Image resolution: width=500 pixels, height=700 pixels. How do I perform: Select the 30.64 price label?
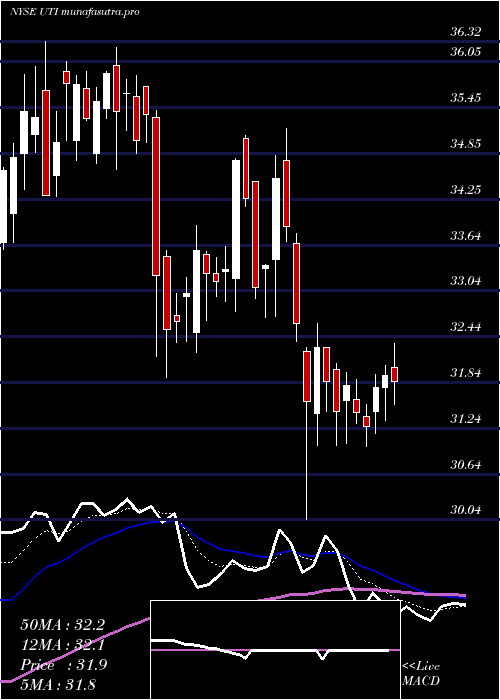[466, 465]
